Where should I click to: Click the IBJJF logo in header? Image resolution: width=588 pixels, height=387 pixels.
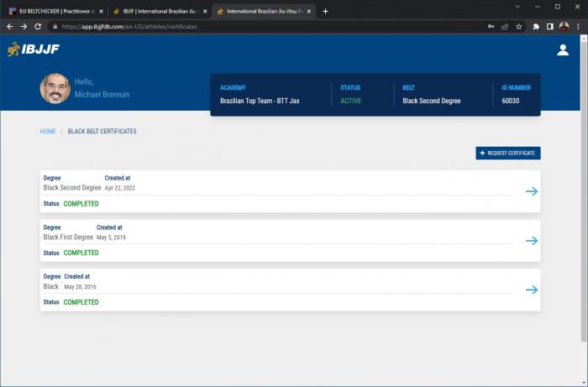pyautogui.click(x=34, y=50)
